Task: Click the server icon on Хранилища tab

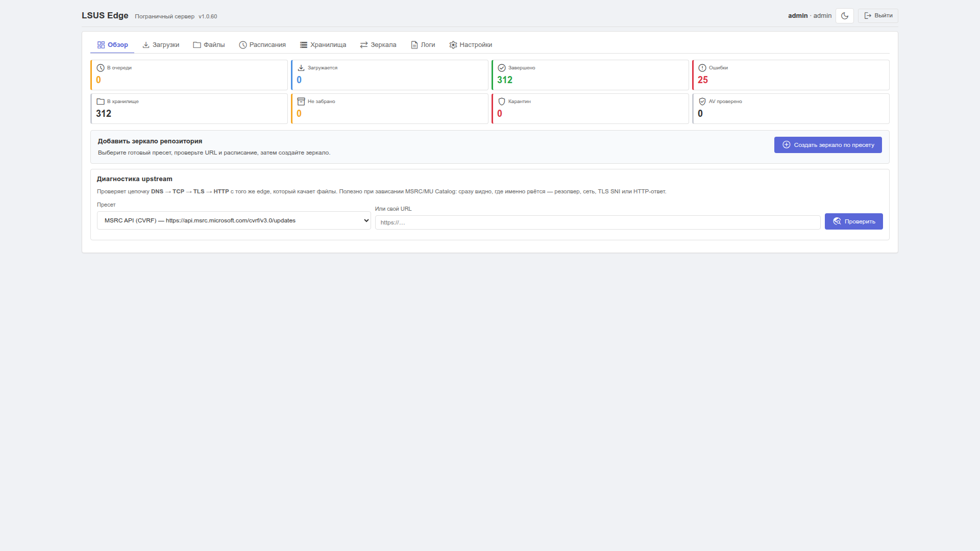Action: [x=304, y=45]
